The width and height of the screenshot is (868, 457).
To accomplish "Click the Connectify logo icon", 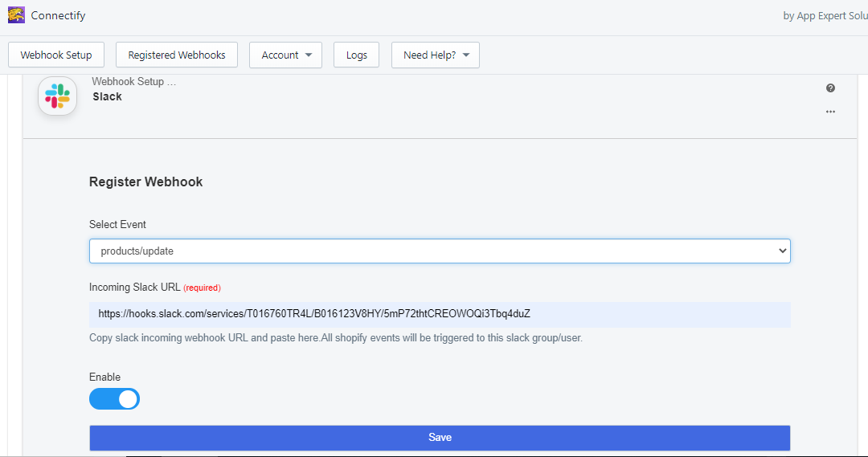I will coord(16,15).
